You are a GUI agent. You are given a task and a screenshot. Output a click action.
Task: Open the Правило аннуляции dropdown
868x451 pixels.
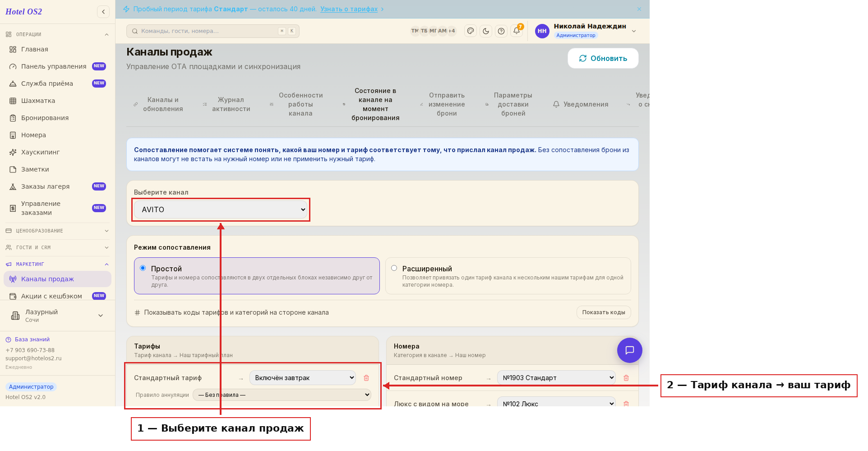click(282, 395)
